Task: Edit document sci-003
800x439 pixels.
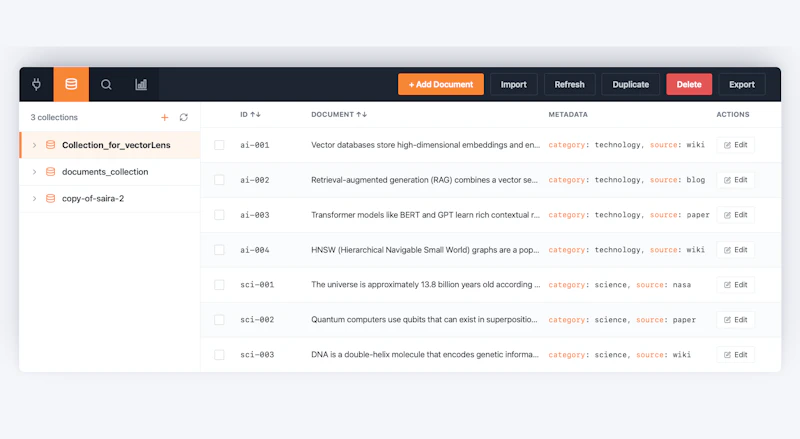Action: [735, 355]
